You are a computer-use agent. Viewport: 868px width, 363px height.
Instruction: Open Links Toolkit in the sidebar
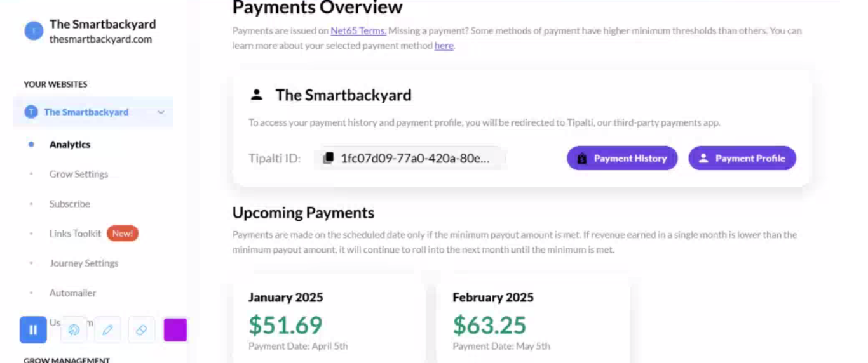click(75, 234)
